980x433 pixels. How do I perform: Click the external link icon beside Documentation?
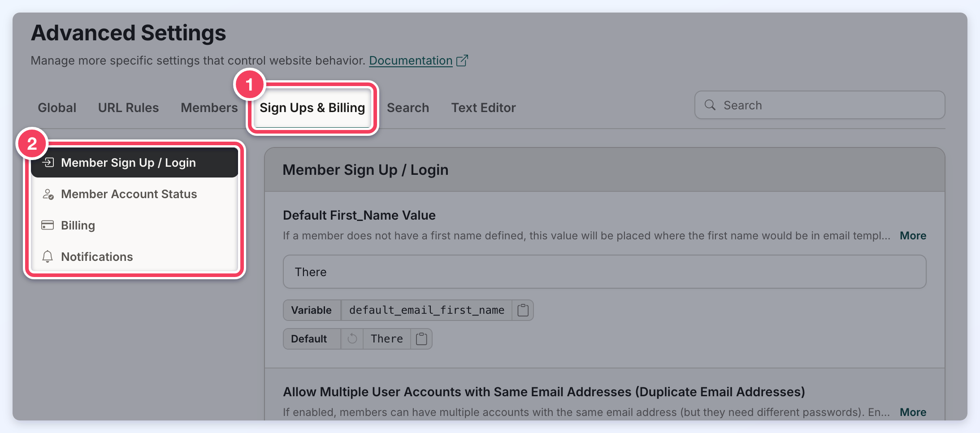click(462, 61)
